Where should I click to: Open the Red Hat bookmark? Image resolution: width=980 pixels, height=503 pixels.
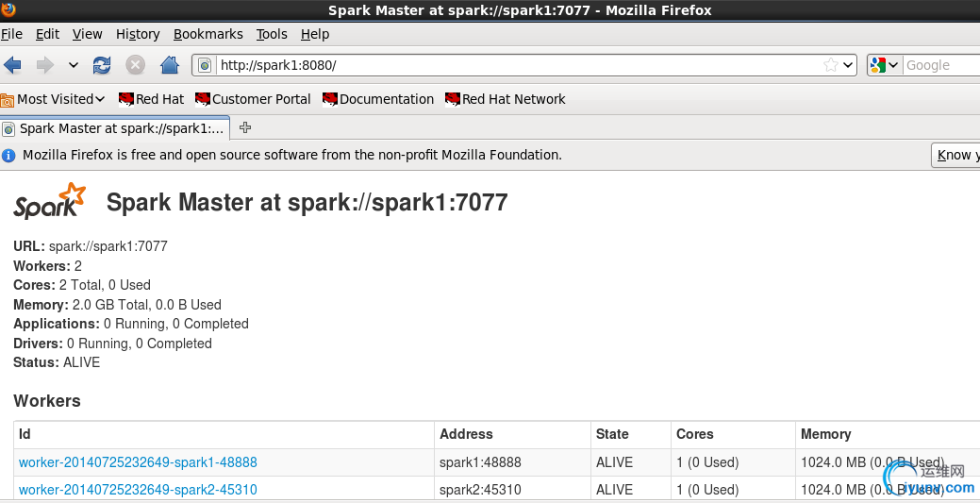point(151,99)
